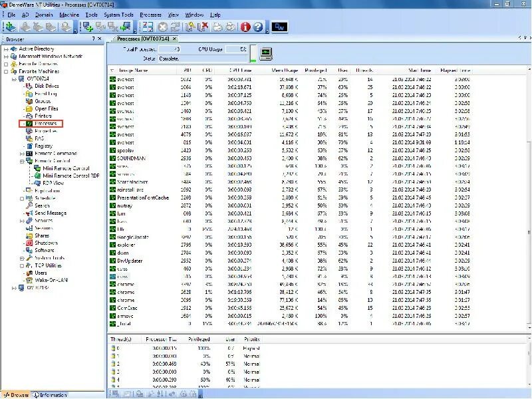Viewport: 532px width, 399px height.
Task: Collapse the Remote Control node
Action: 22,161
